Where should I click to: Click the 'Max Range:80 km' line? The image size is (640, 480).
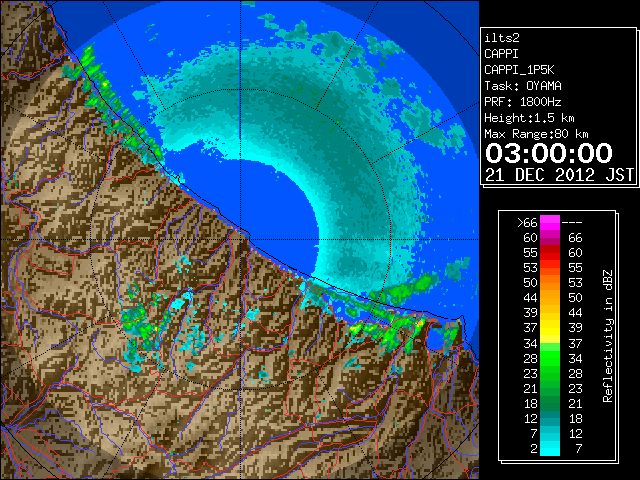(536, 134)
